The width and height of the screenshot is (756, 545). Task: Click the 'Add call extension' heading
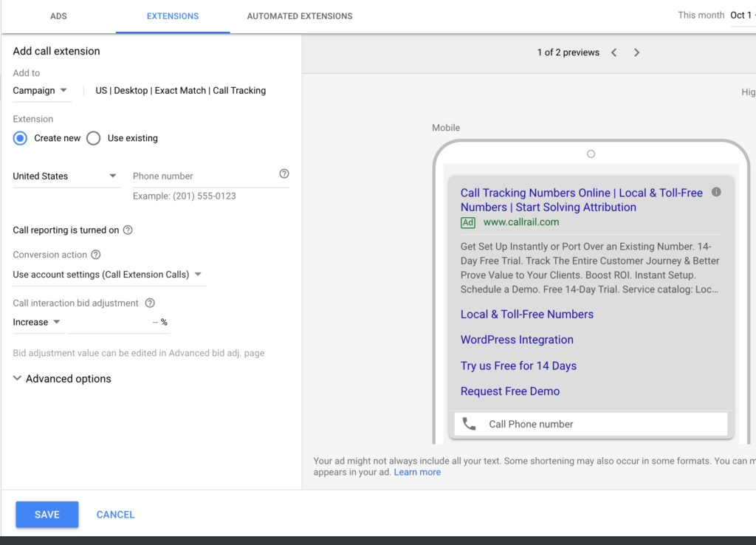click(56, 51)
